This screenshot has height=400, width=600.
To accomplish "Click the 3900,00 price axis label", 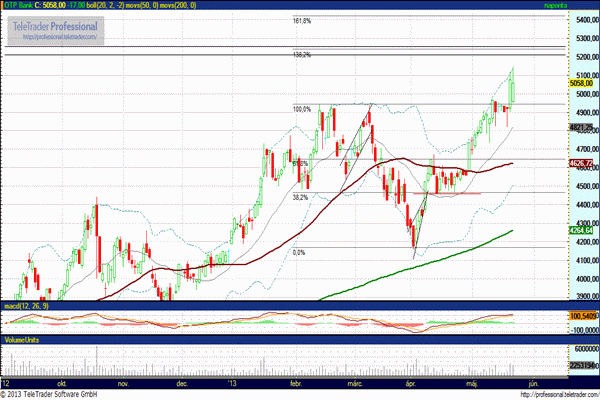I will tap(587, 296).
